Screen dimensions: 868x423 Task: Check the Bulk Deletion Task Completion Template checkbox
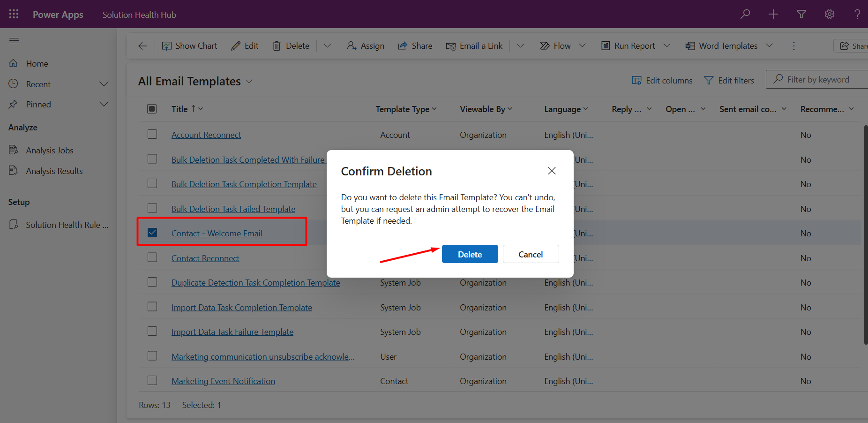click(152, 184)
